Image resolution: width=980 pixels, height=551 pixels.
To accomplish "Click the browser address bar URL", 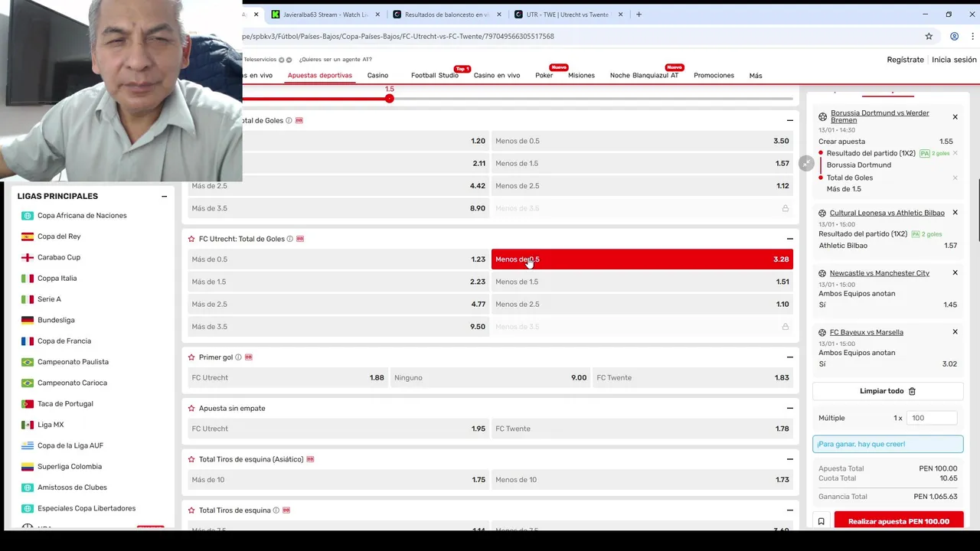I will (x=398, y=36).
